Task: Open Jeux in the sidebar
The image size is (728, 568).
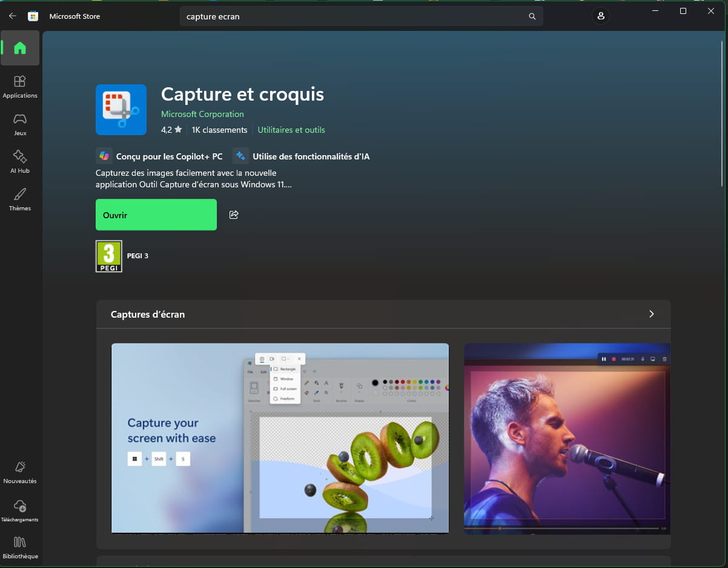Action: pyautogui.click(x=20, y=124)
